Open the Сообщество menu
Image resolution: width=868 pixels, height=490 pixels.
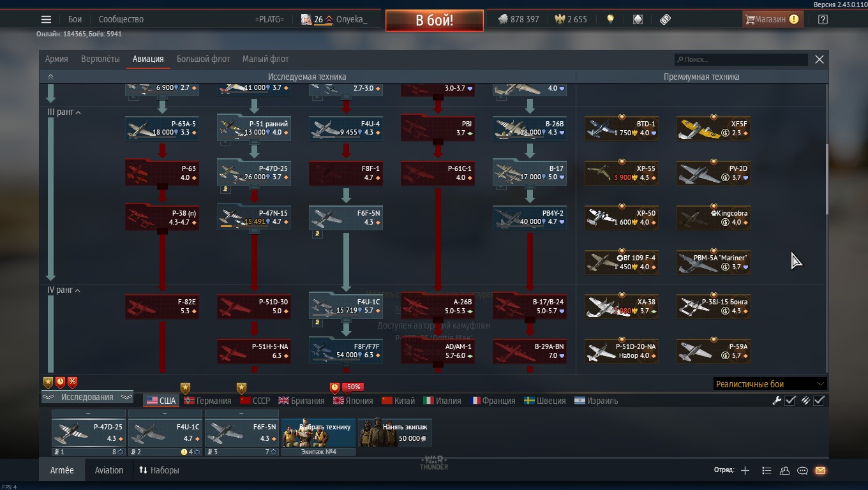(x=121, y=19)
